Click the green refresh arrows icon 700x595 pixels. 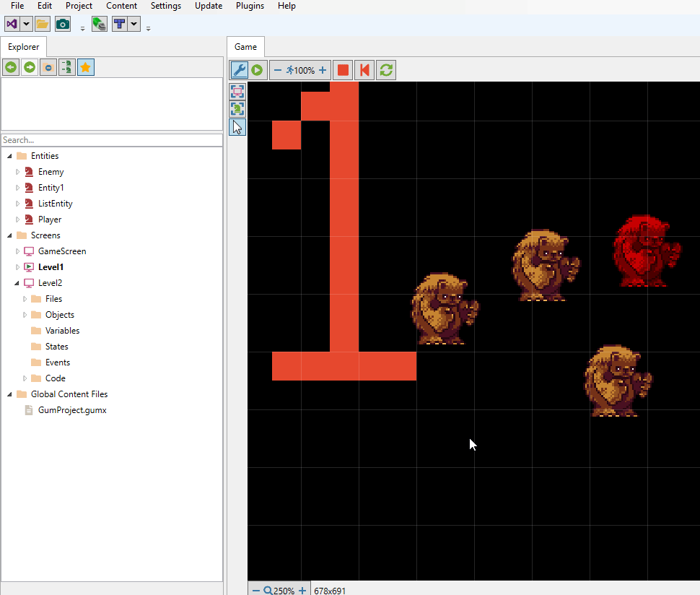(386, 70)
